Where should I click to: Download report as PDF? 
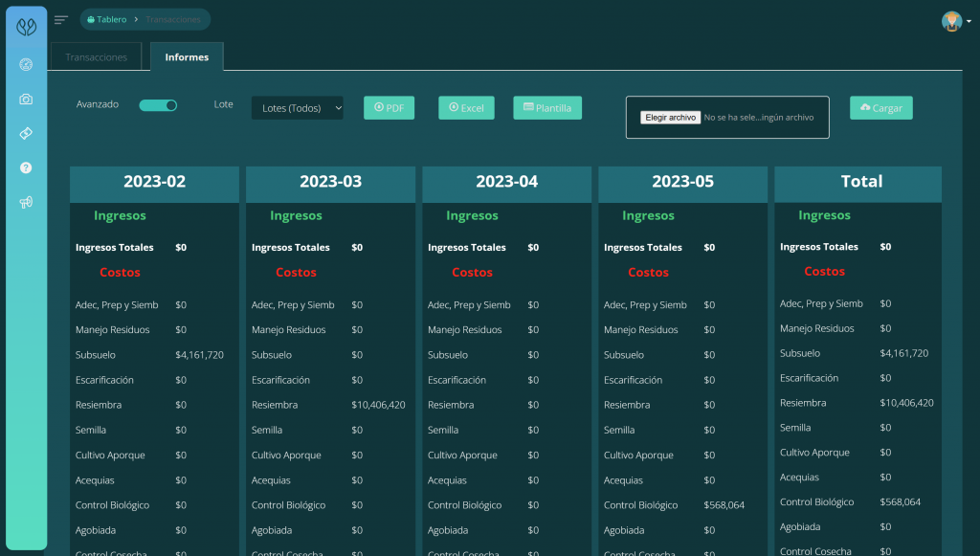click(x=389, y=108)
